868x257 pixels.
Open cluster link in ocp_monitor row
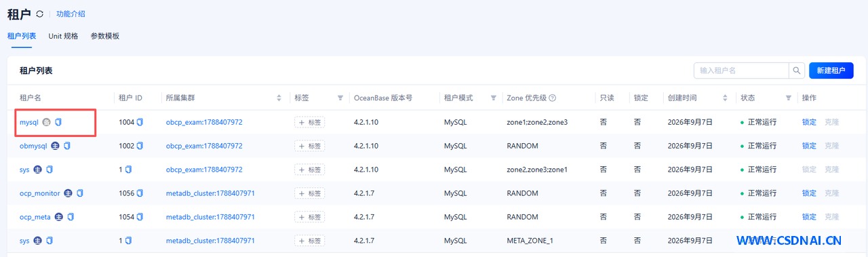click(x=210, y=193)
